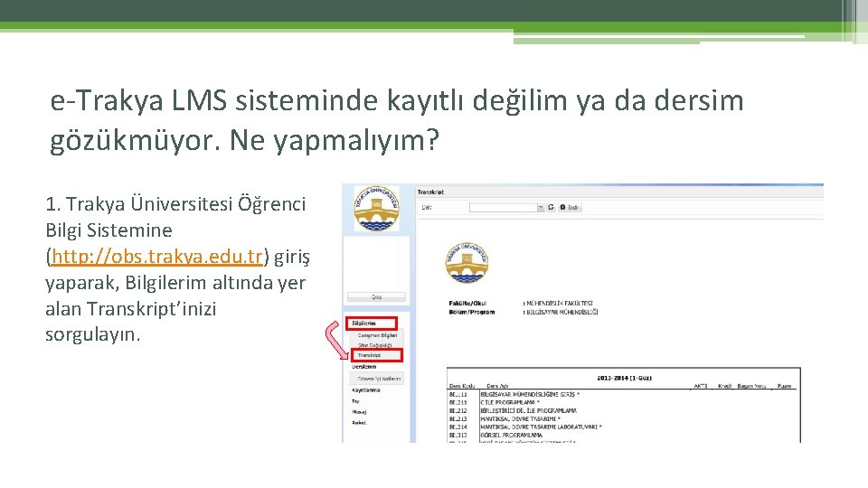Click the 'Fakülte/Okul' label
868x488 pixels.
(467, 304)
